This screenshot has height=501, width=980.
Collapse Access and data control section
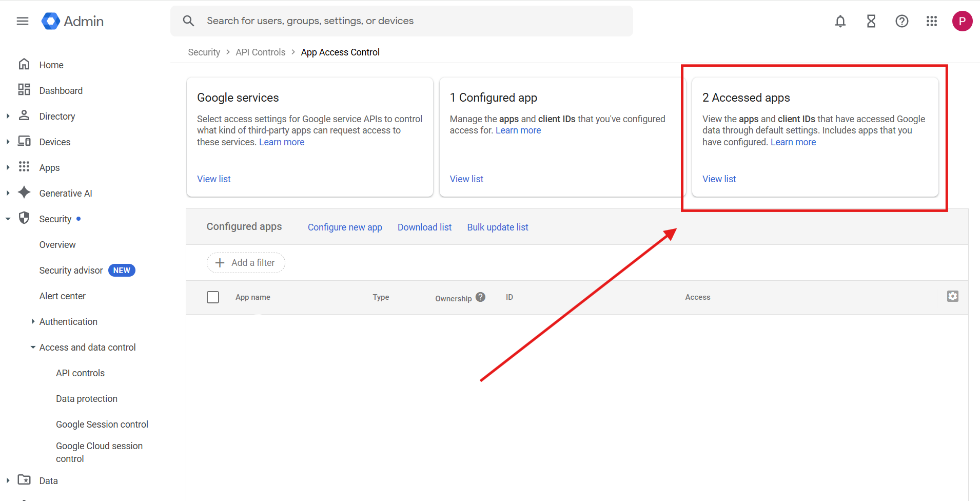[x=33, y=348]
